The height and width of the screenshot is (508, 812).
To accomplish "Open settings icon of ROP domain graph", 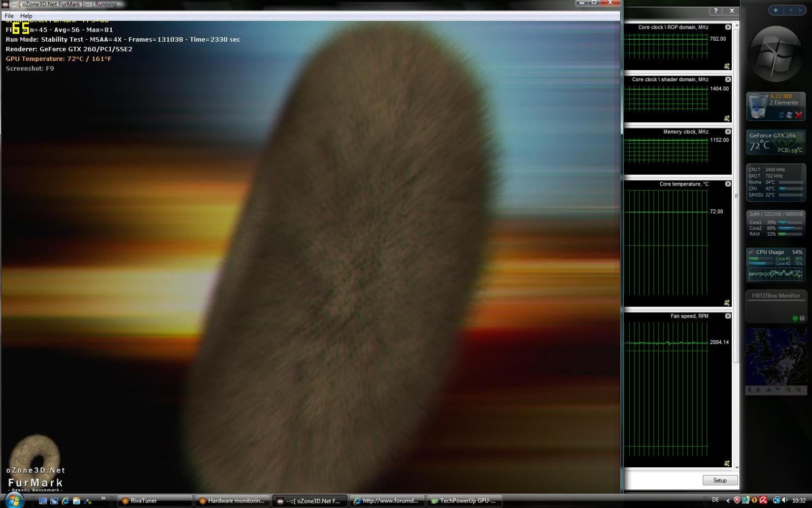I will tap(727, 66).
